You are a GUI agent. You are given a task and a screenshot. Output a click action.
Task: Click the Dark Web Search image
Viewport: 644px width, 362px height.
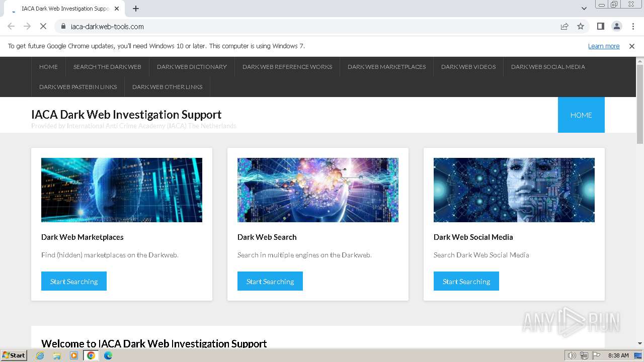pyautogui.click(x=318, y=190)
